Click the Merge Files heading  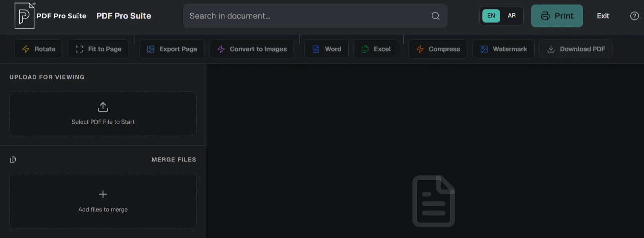click(174, 159)
